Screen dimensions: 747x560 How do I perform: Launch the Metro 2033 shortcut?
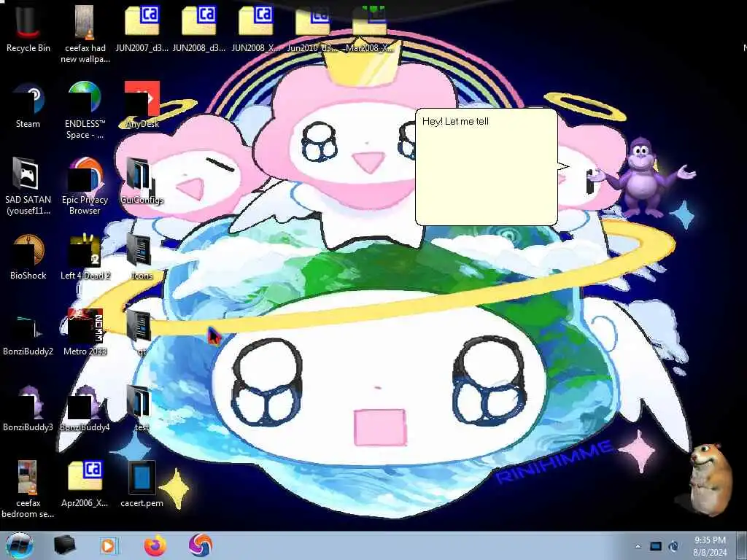pyautogui.click(x=85, y=332)
